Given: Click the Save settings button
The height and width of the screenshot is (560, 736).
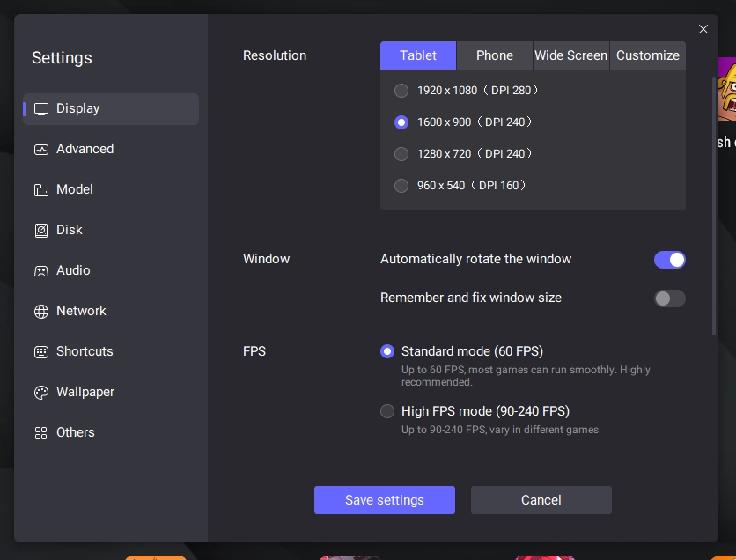Looking at the screenshot, I should (x=385, y=500).
